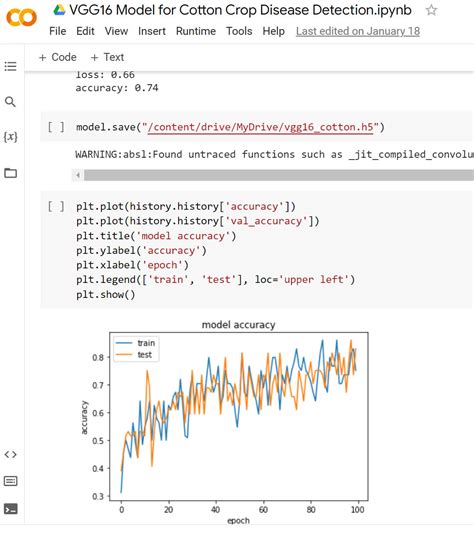Click the history.history['val_accuracy'] plot line

tap(198, 221)
